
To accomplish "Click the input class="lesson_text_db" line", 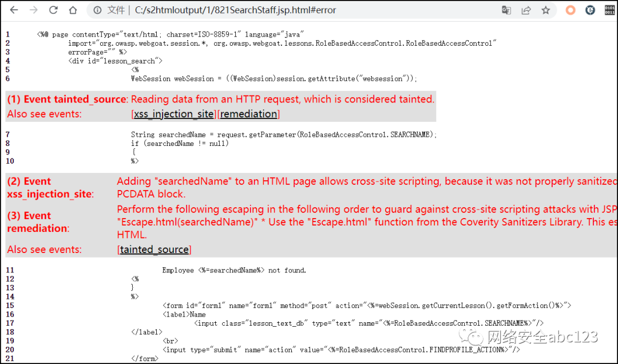I will [369, 323].
